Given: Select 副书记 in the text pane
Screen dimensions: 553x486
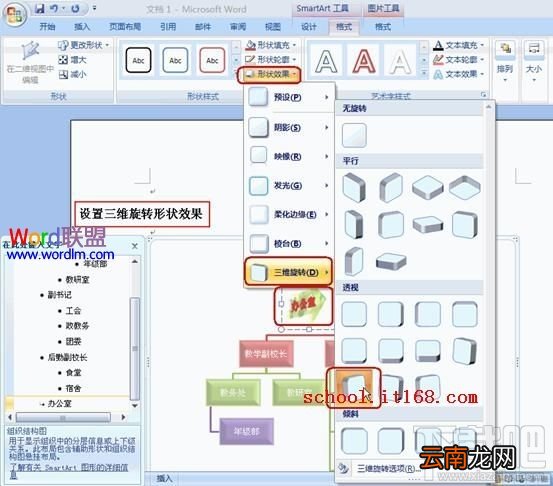Looking at the screenshot, I should [x=60, y=295].
